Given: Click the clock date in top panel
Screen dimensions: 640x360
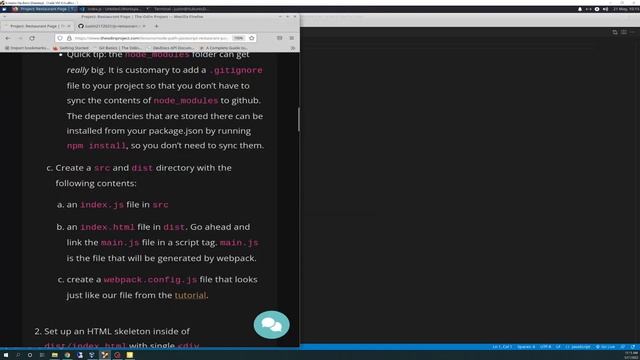Looking at the screenshot, I should tap(626, 9).
